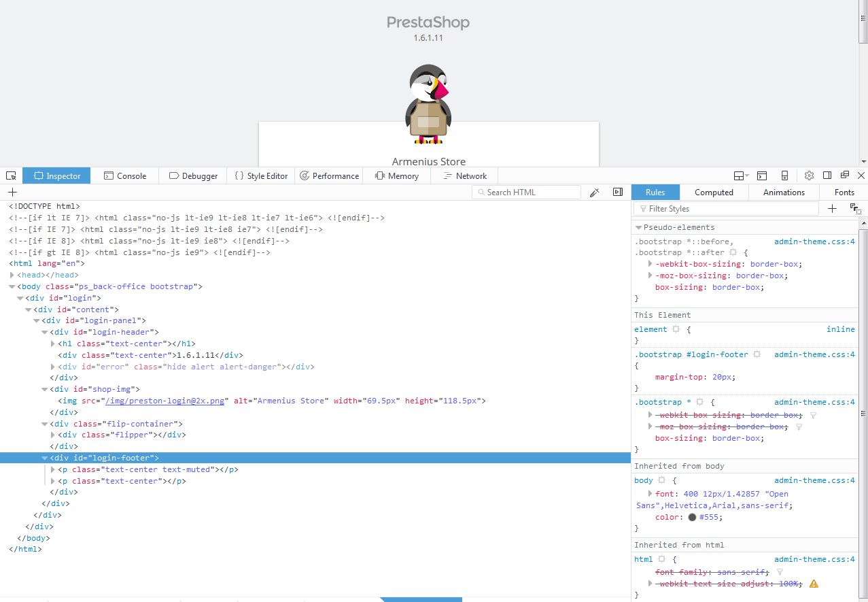Viewport: 868px width, 602px height.
Task: Open developer tools settings gear
Action: 809,175
